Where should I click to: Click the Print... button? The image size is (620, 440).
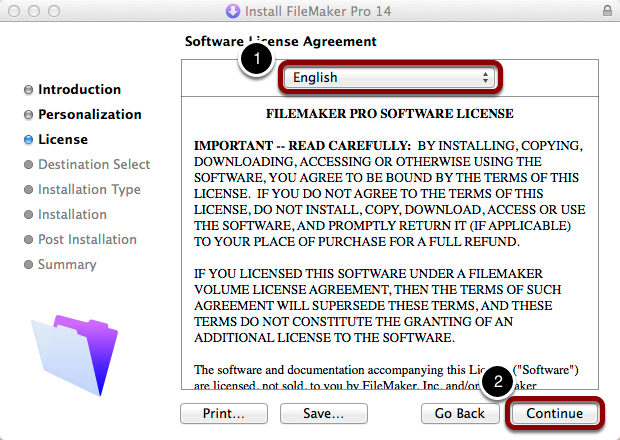tap(224, 413)
